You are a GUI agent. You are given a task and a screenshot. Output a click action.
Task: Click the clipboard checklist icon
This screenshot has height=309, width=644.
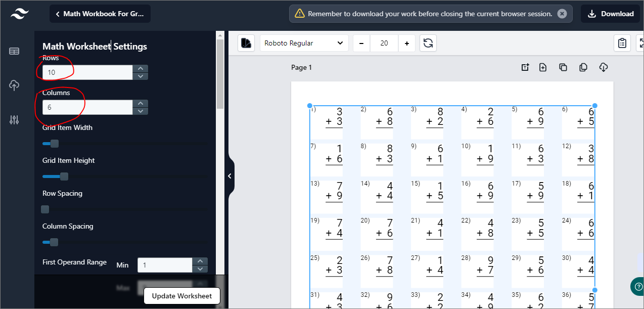pos(622,43)
